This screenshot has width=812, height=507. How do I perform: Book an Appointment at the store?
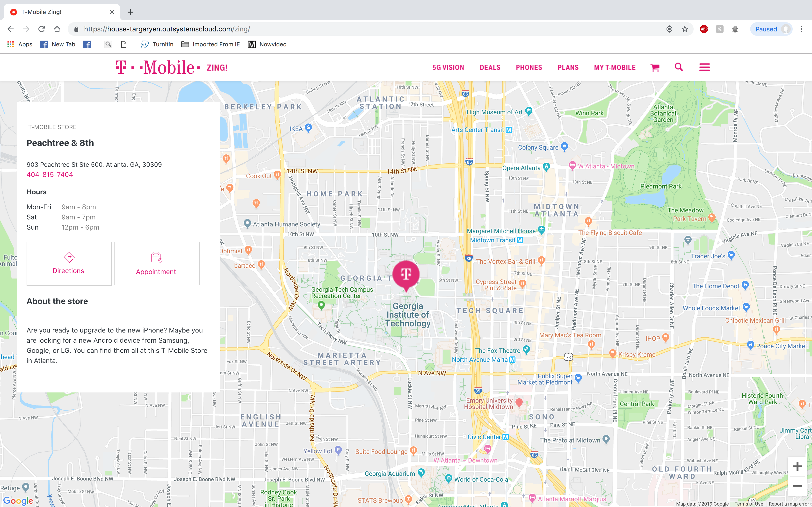click(x=157, y=264)
